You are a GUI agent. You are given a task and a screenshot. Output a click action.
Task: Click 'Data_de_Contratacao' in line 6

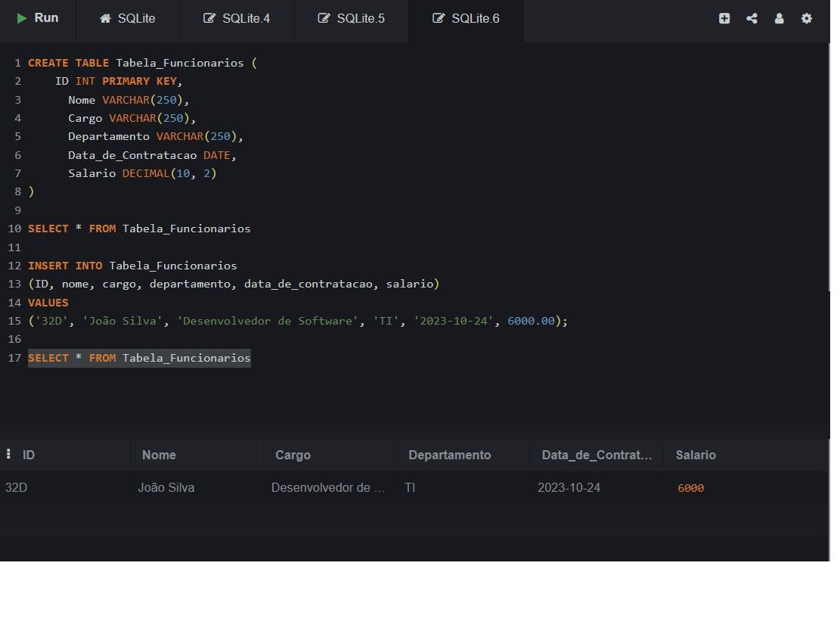point(132,155)
